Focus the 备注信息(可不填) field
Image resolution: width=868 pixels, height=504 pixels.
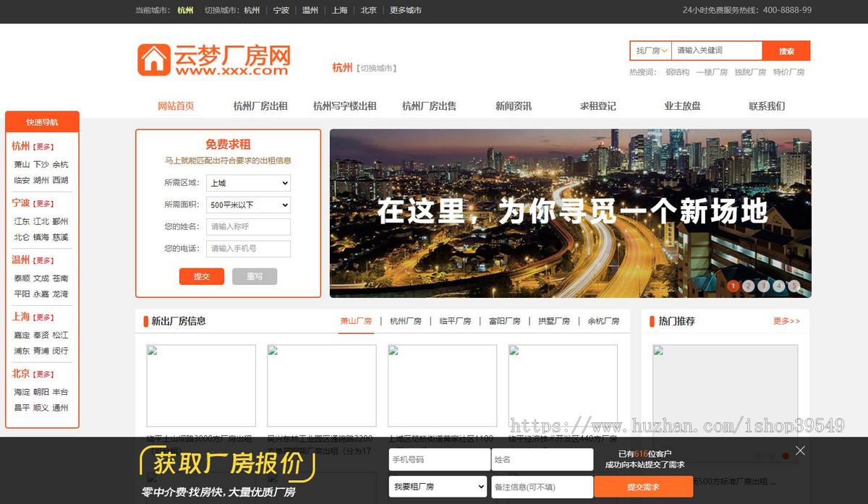pos(542,487)
